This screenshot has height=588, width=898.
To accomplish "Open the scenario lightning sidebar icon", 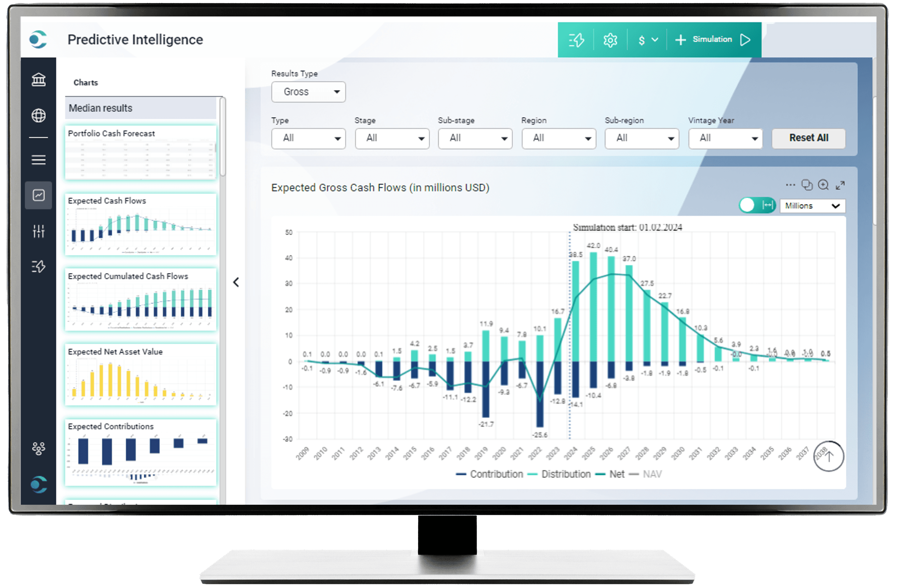I will tap(39, 267).
